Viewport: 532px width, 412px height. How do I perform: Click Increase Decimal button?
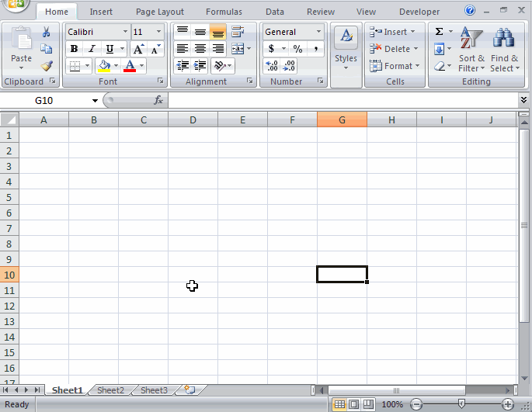pyautogui.click(x=272, y=65)
